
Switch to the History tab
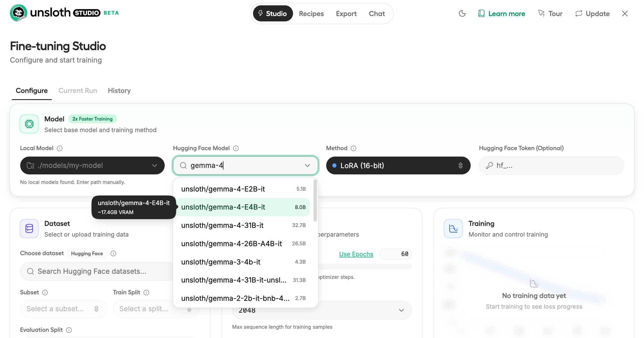pyautogui.click(x=119, y=91)
